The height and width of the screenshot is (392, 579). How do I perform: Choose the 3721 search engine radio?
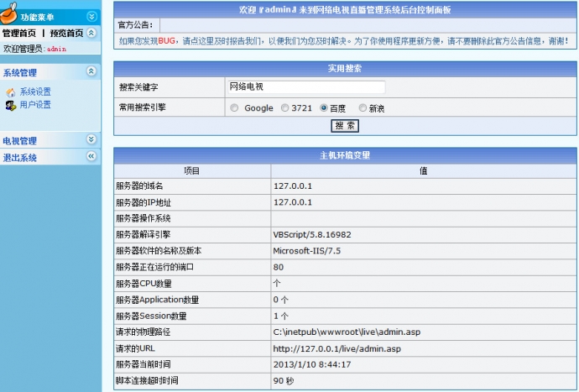pos(284,108)
